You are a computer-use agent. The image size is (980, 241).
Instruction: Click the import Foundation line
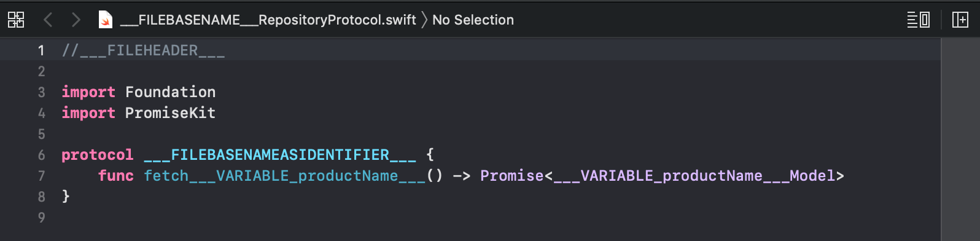tap(139, 92)
